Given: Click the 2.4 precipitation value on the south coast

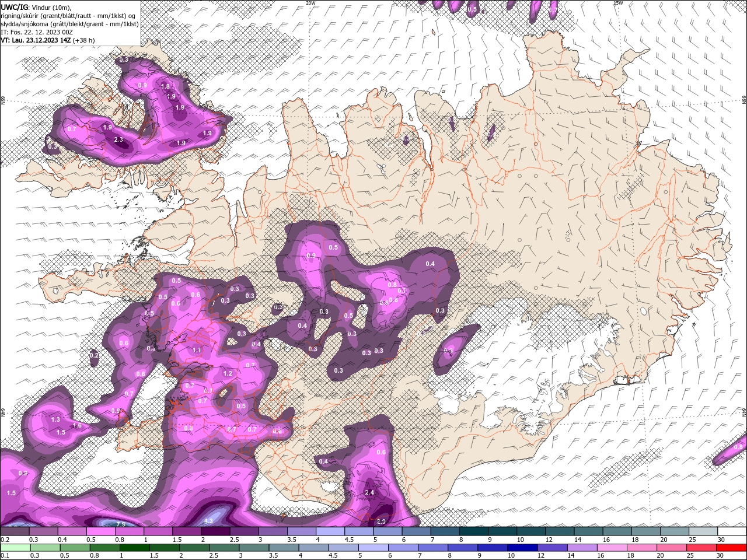Looking at the screenshot, I should coord(369,492).
